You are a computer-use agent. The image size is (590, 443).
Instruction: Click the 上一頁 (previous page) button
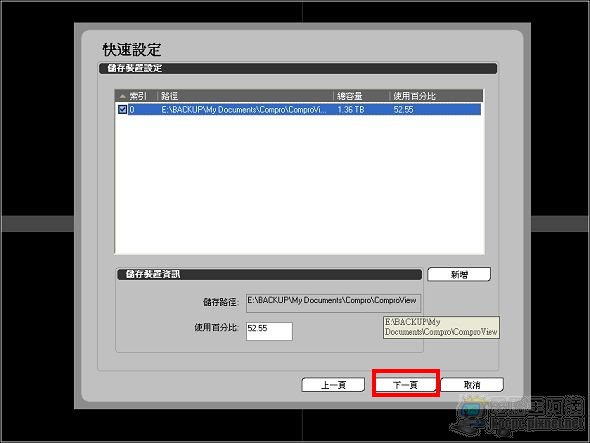click(333, 385)
